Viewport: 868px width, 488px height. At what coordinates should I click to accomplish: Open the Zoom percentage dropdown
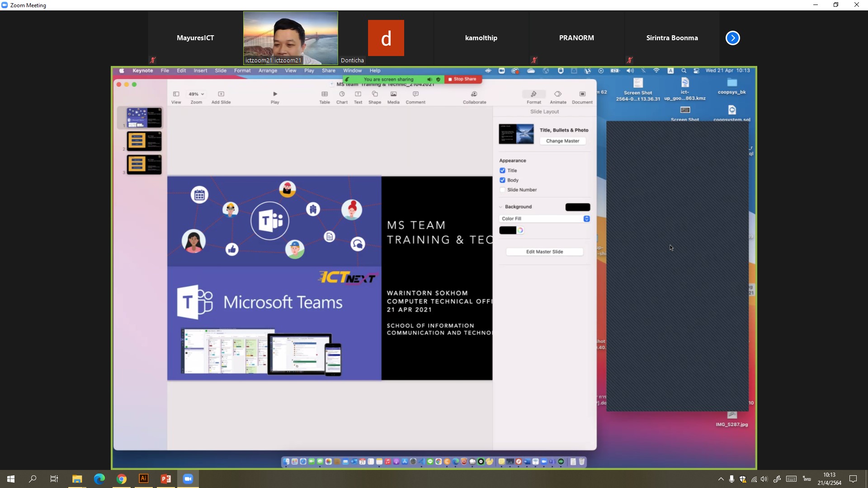click(196, 94)
